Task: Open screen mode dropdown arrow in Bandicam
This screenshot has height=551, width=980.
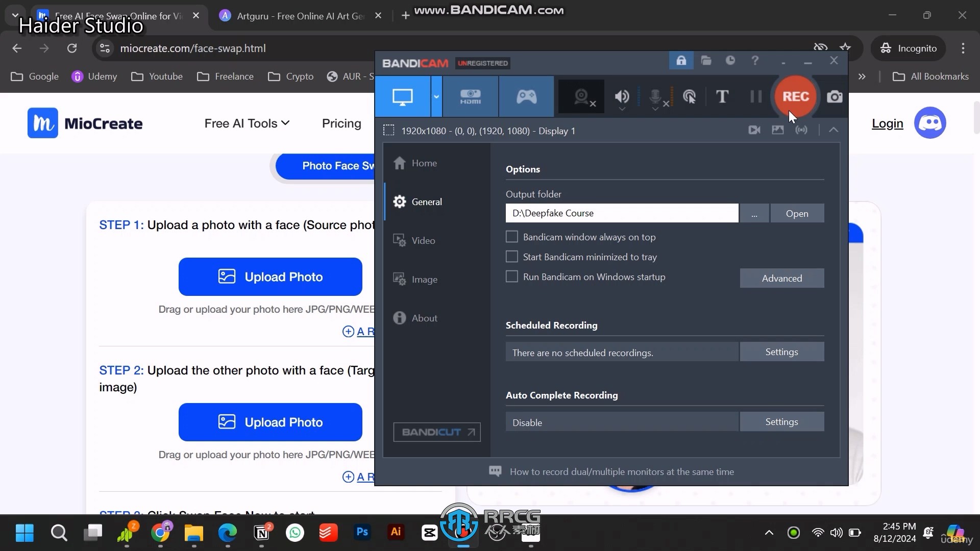Action: 436,96
